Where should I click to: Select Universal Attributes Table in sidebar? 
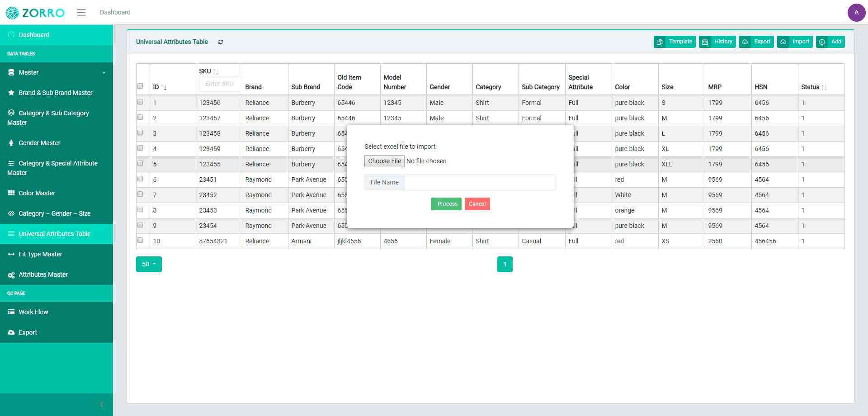click(57, 234)
